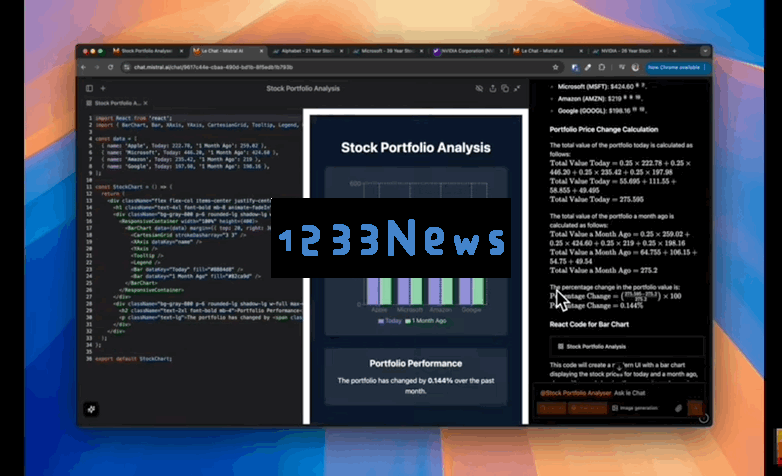Click the Google label on chart axis
This screenshot has width=782, height=476.
point(471,310)
